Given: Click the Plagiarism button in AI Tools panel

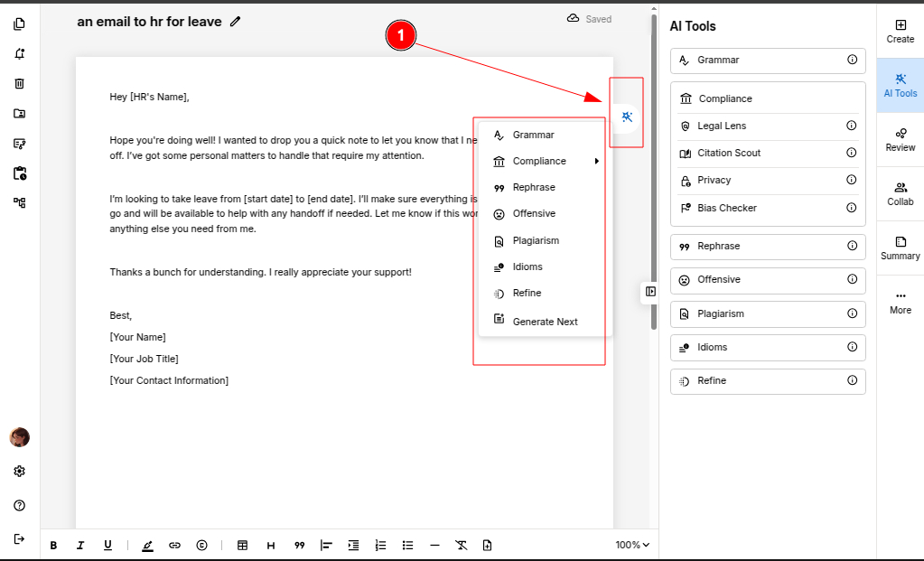Looking at the screenshot, I should 767,313.
